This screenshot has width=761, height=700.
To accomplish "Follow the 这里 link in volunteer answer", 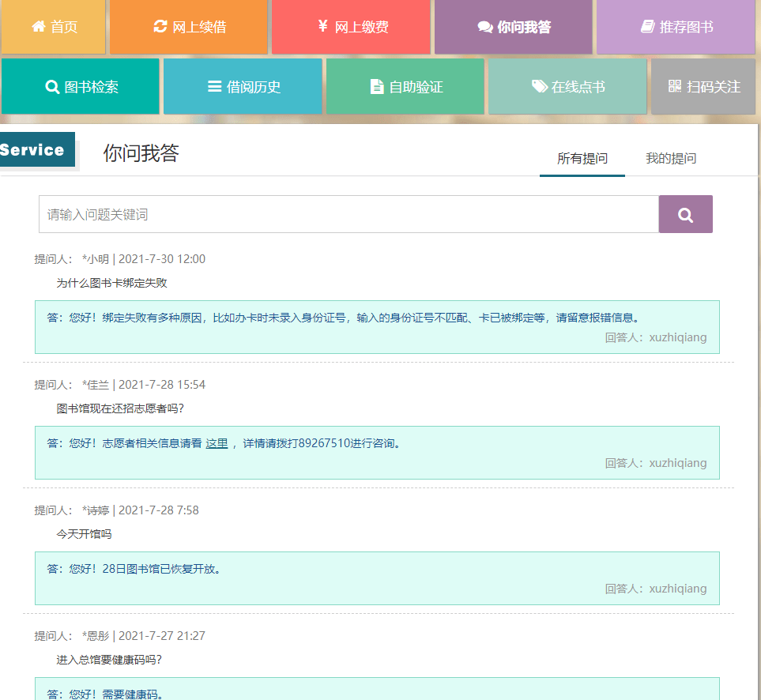I will click(217, 443).
